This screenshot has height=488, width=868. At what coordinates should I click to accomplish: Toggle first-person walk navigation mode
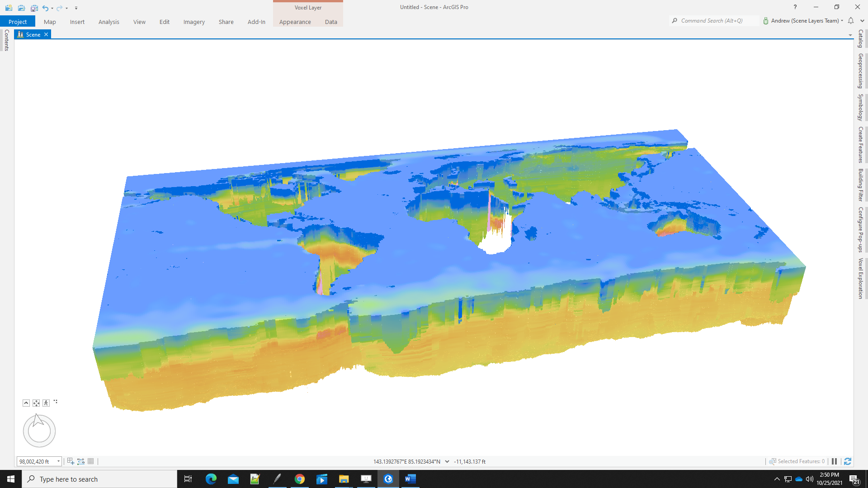coord(46,403)
